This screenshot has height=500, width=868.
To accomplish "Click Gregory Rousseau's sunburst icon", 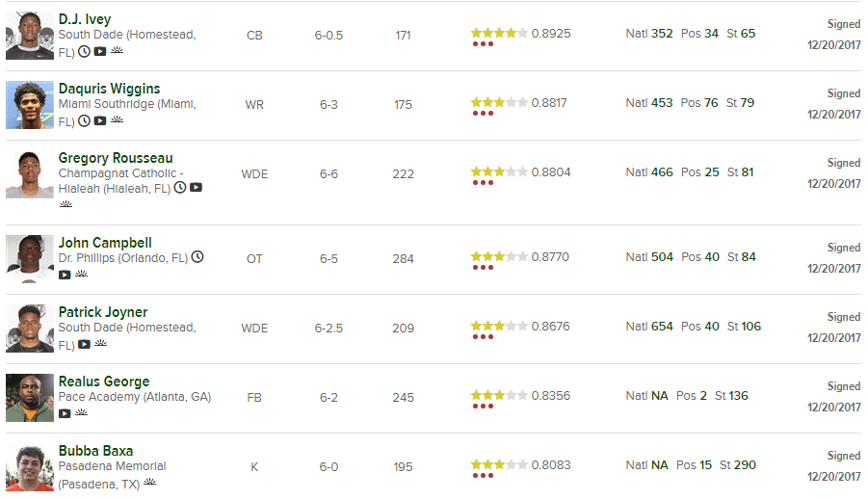I will click(66, 204).
